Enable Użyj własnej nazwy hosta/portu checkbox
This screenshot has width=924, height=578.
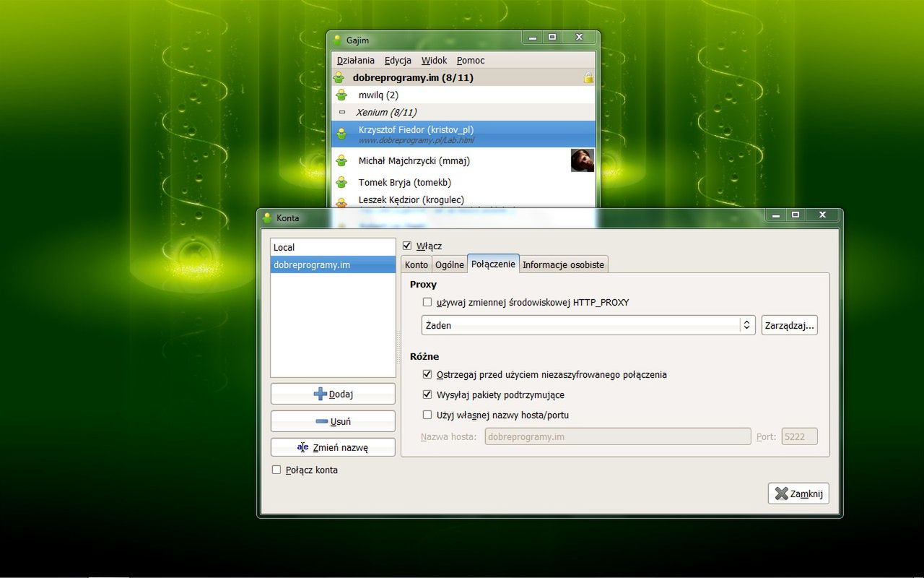coord(427,415)
